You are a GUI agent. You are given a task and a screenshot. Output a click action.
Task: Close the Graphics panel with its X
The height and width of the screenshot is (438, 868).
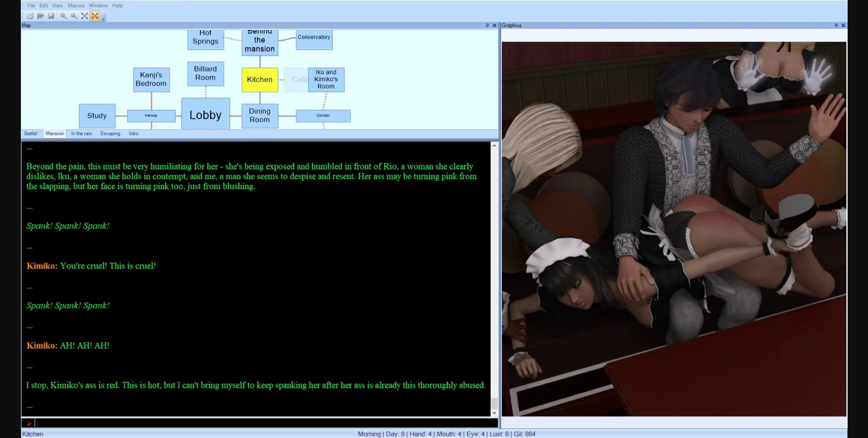(843, 26)
